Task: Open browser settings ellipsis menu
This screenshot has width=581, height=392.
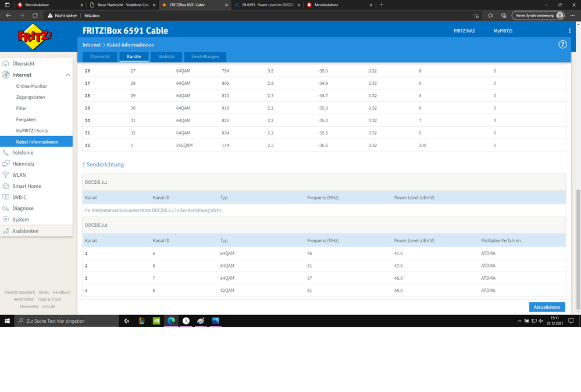Action: click(x=572, y=16)
